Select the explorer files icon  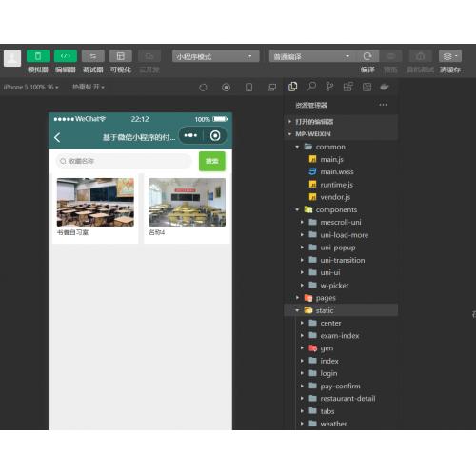(x=292, y=87)
